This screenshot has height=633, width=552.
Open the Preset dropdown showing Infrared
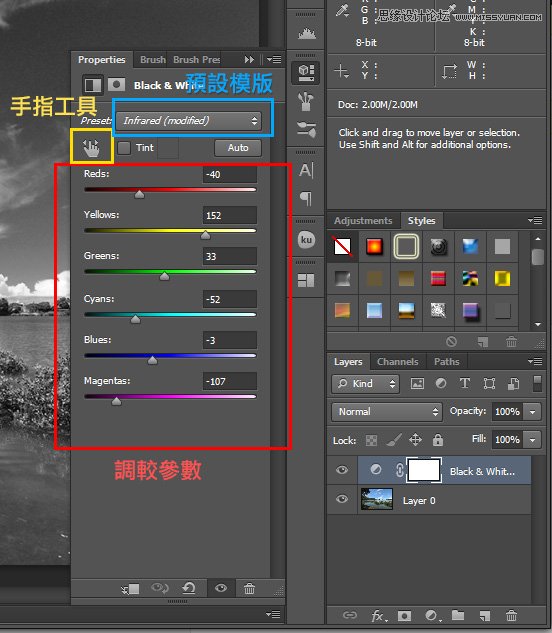coord(189,121)
